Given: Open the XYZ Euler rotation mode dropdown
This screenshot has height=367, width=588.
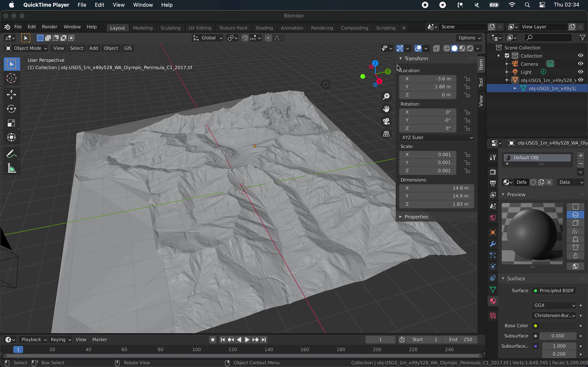Looking at the screenshot, I should coord(436,137).
